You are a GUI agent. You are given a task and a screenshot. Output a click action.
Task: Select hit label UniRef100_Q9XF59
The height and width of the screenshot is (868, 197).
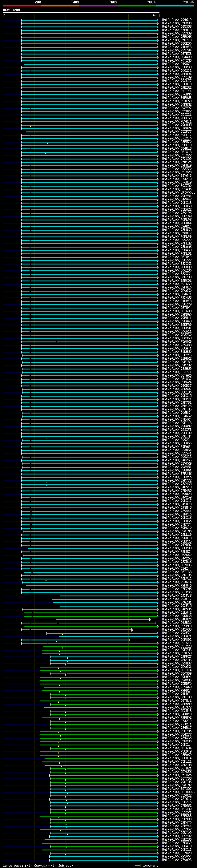coord(177,101)
